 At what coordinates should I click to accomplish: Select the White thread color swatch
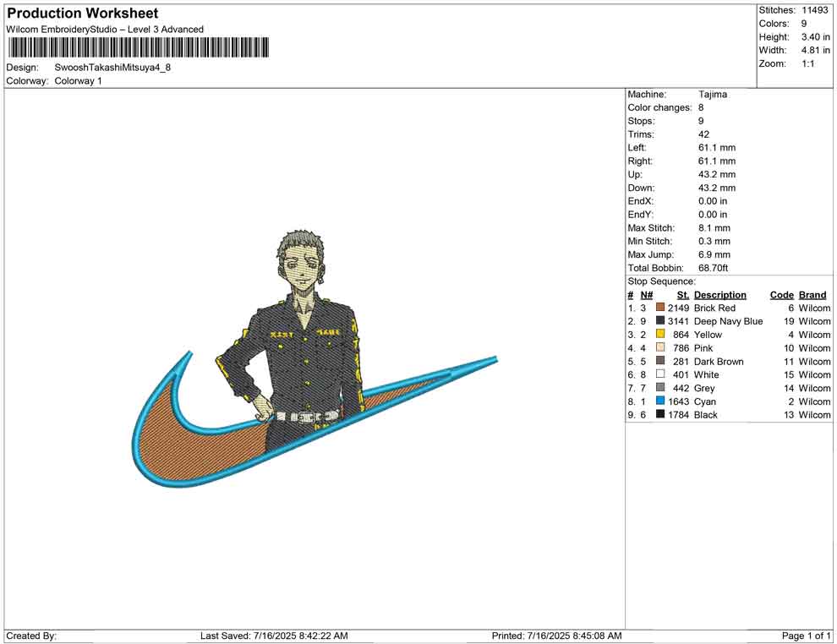tap(660, 374)
